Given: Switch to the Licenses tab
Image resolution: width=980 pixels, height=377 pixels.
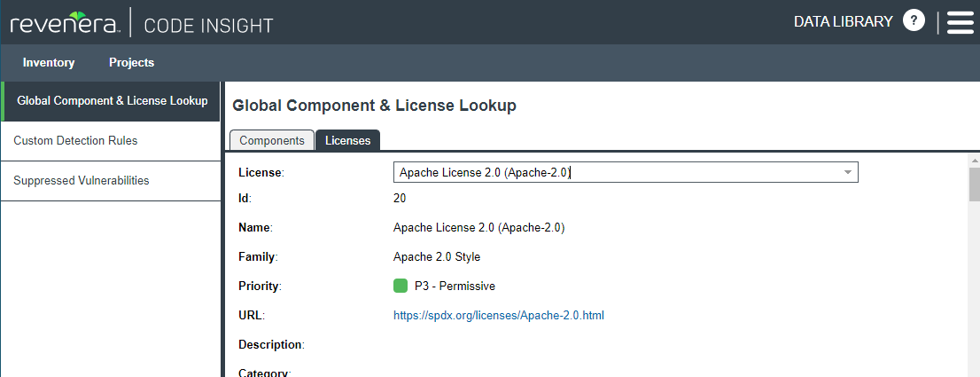Looking at the screenshot, I should coord(347,141).
